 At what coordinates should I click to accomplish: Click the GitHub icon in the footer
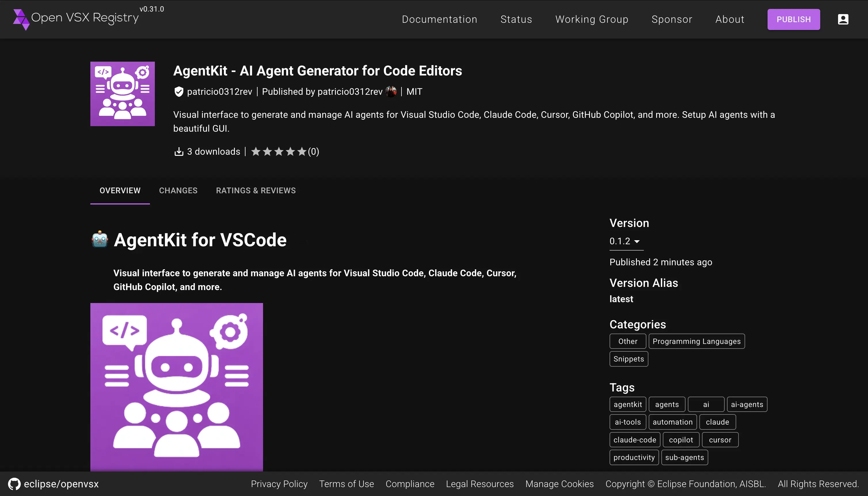[14, 484]
